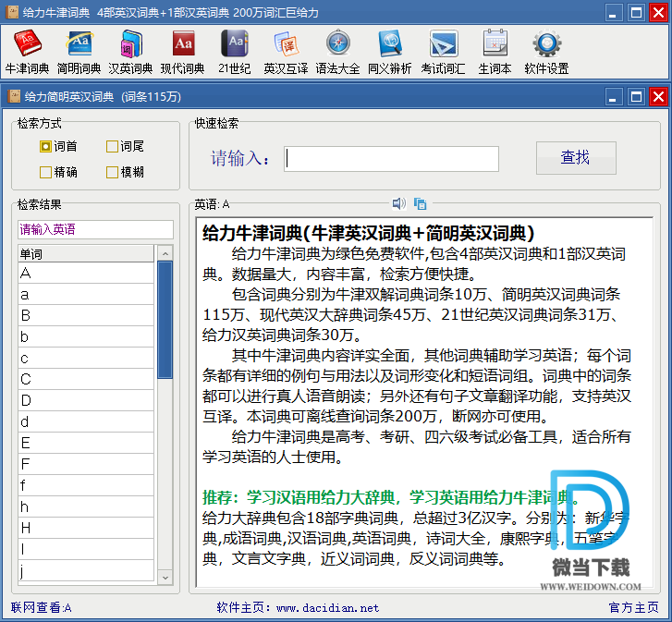This screenshot has width=672, height=622.
Task: Close the 给力简明英汉词典 window
Action: pos(658,97)
